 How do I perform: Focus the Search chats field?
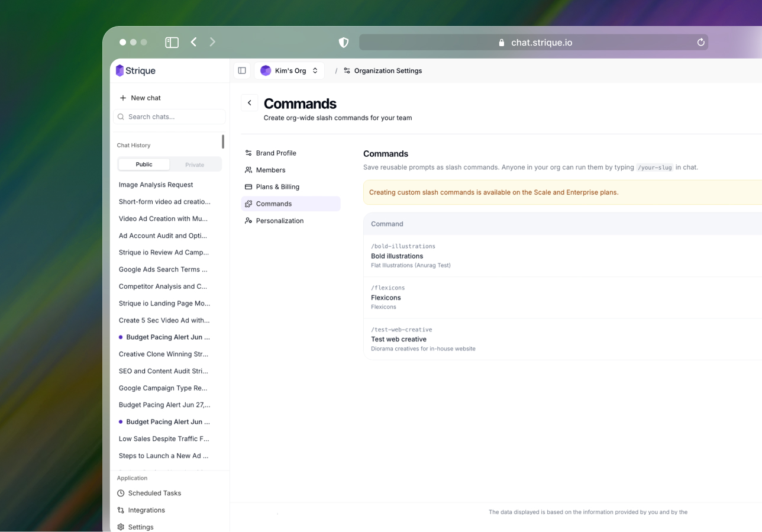(169, 117)
